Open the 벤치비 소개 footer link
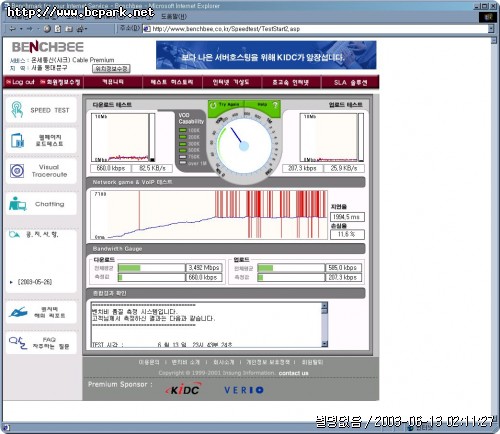 coord(186,362)
